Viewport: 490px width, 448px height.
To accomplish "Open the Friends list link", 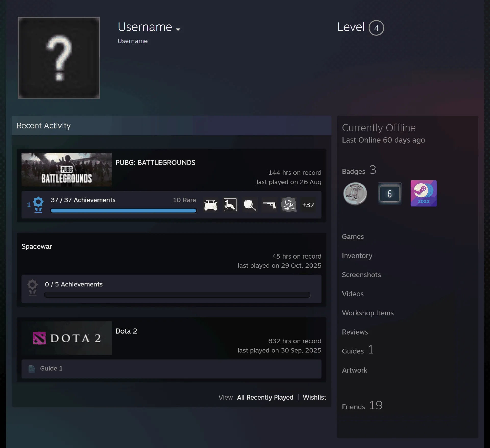I will pos(362,406).
